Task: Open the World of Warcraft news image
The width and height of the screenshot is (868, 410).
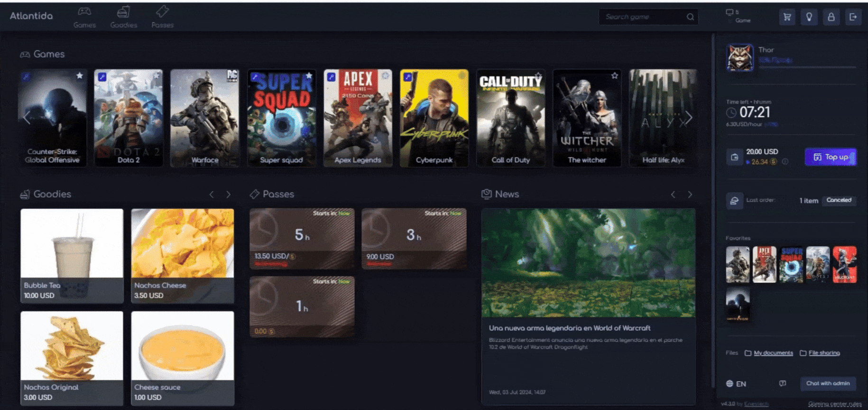Action: pos(589,263)
